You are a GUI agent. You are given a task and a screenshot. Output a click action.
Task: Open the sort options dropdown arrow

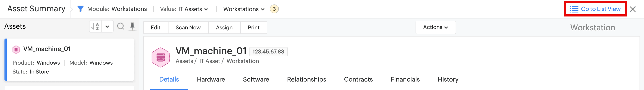pos(107,26)
